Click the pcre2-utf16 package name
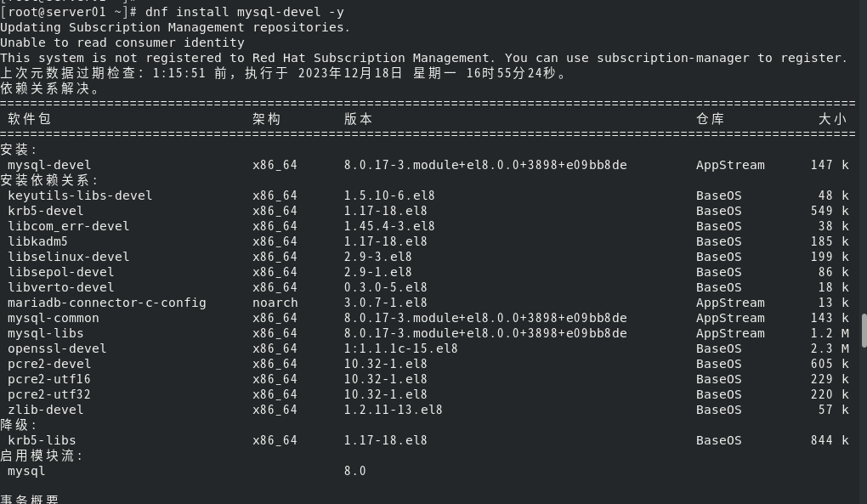The width and height of the screenshot is (867, 504). pyautogui.click(x=49, y=379)
